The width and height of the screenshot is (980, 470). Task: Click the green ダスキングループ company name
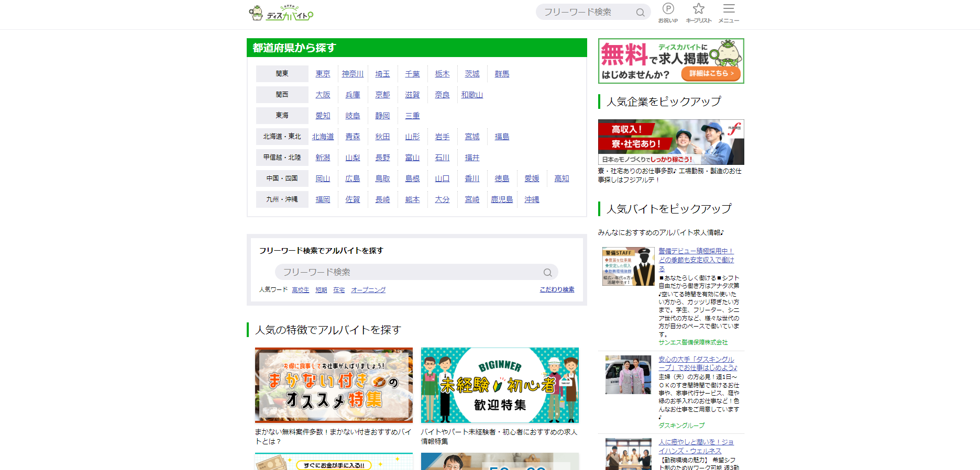coord(681,426)
